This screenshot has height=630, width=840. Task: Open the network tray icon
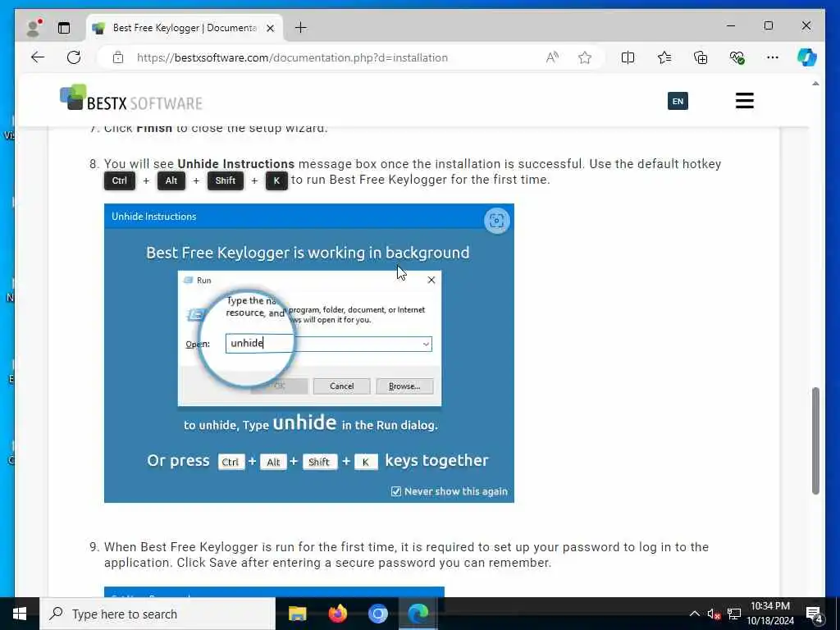coord(734,614)
